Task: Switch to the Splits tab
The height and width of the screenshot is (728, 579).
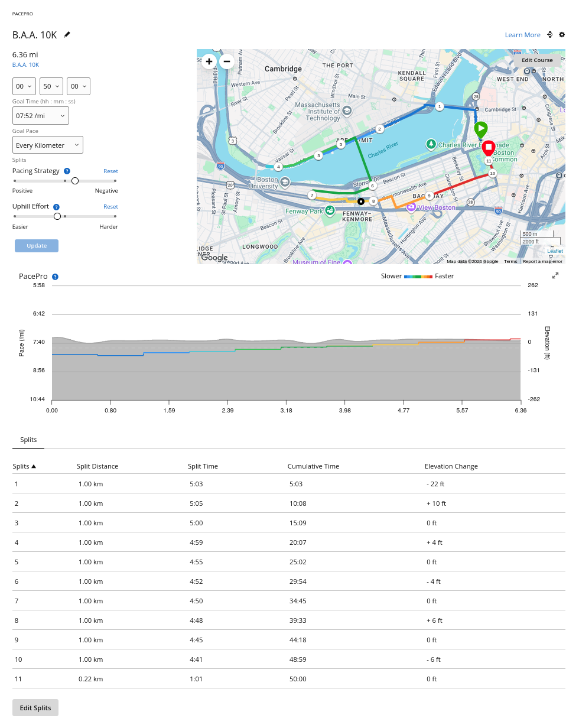Action: point(28,440)
